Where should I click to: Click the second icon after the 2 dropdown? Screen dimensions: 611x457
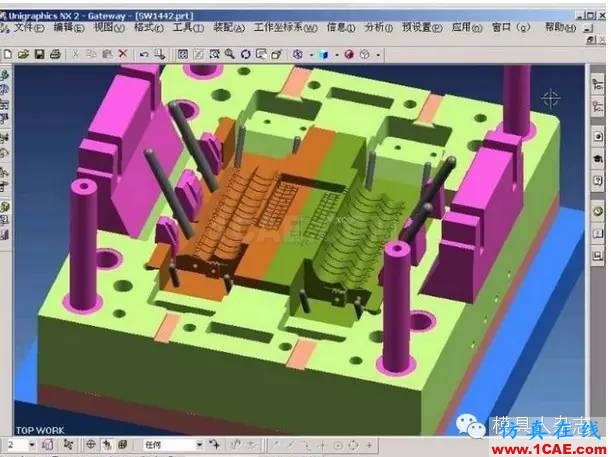[69, 444]
